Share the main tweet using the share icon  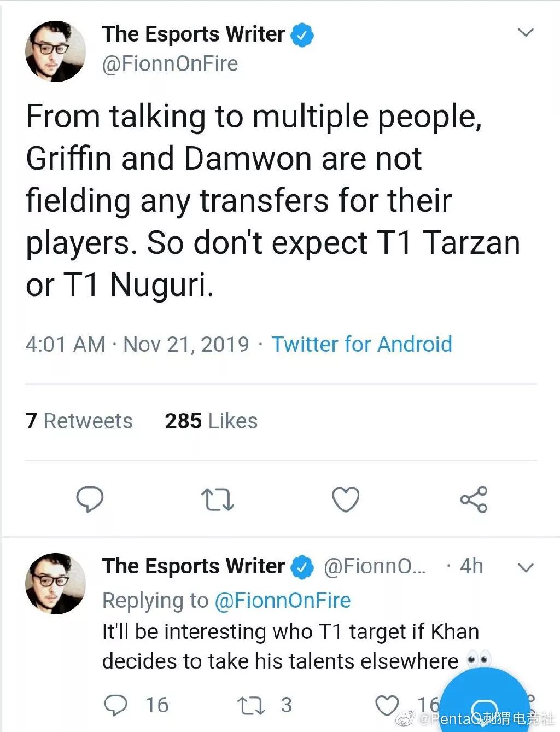click(473, 499)
